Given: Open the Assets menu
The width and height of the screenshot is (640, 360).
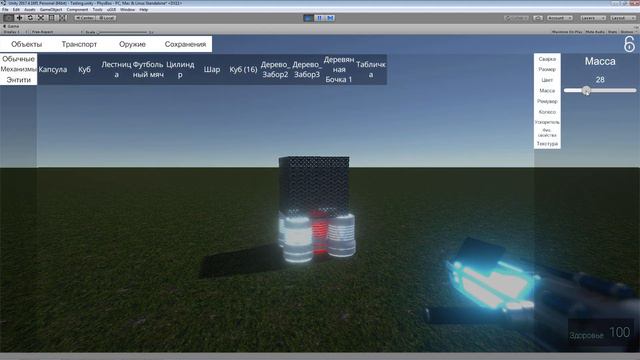Looking at the screenshot, I should coord(30,9).
